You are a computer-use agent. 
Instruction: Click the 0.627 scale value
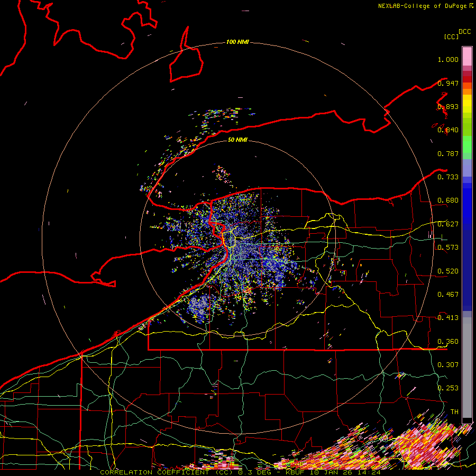[x=448, y=224]
